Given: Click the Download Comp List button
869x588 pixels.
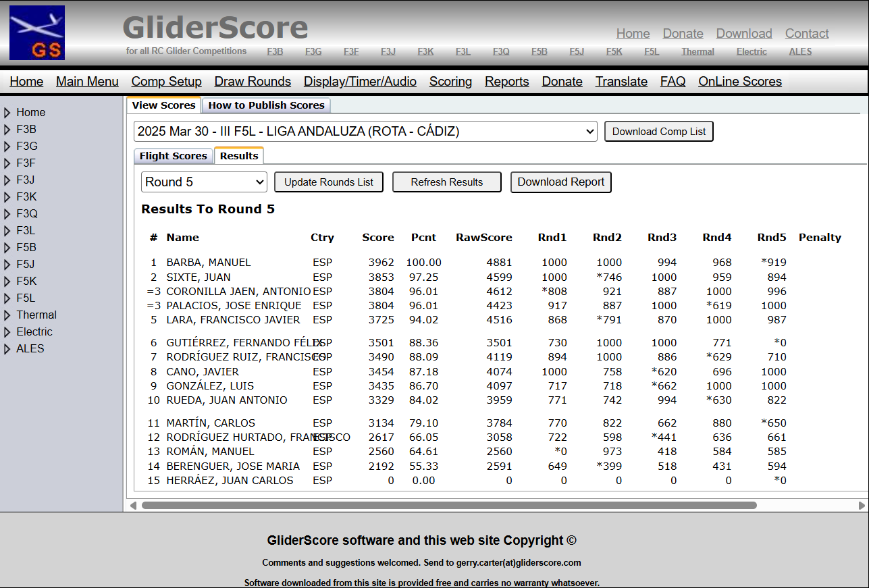Looking at the screenshot, I should 658,132.
